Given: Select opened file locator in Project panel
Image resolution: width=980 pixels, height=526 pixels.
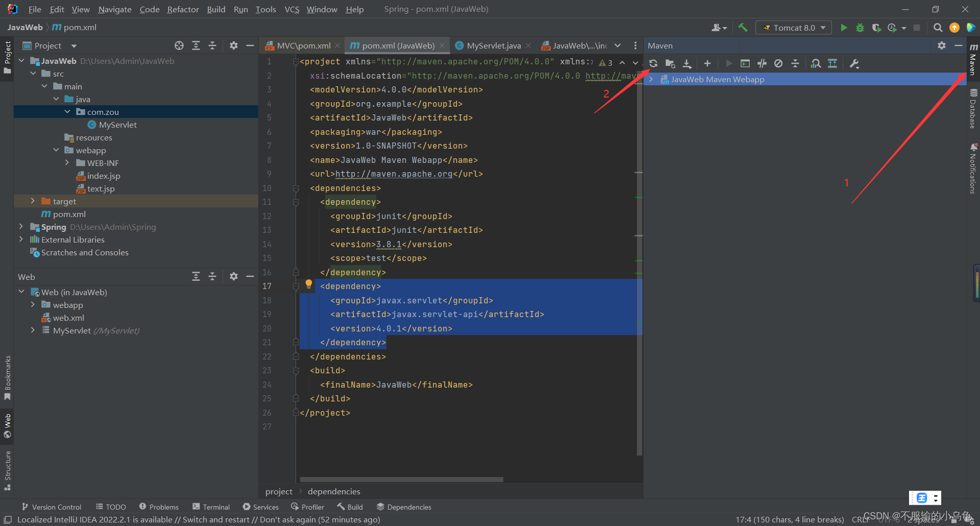Looking at the screenshot, I should [179, 45].
